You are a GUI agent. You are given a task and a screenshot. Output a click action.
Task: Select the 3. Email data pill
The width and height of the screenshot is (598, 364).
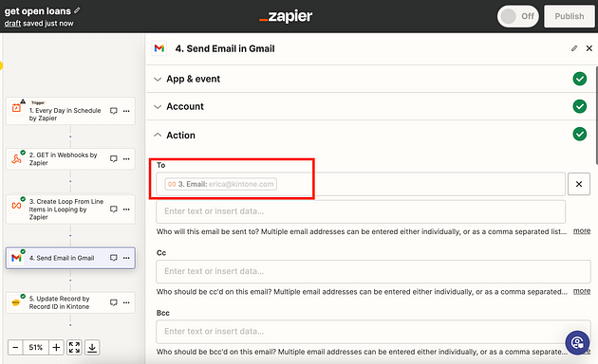click(220, 184)
